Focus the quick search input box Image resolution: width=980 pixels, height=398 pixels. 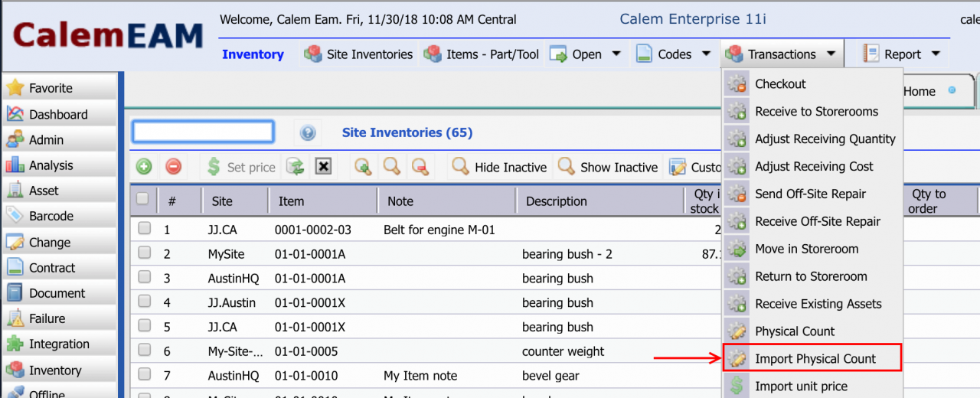coord(203,132)
